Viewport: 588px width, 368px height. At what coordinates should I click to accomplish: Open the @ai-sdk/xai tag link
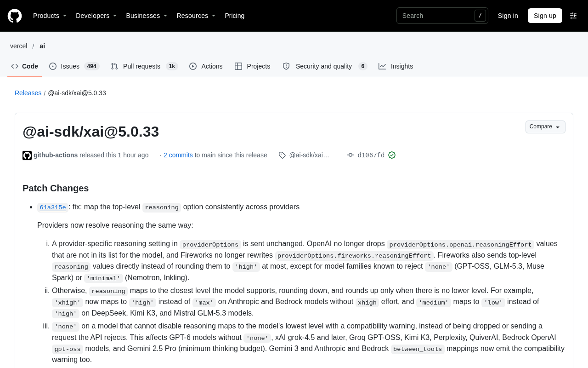coord(309,155)
